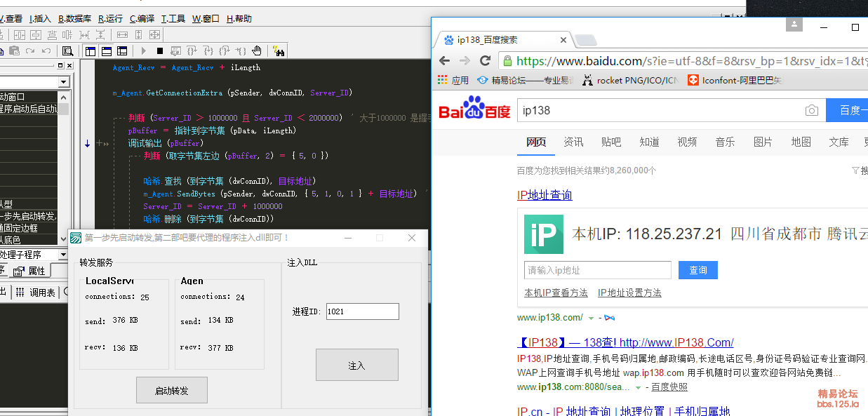Image resolution: width=868 pixels, height=416 pixels.
Task: Click the 启动转发 button
Action: click(172, 390)
